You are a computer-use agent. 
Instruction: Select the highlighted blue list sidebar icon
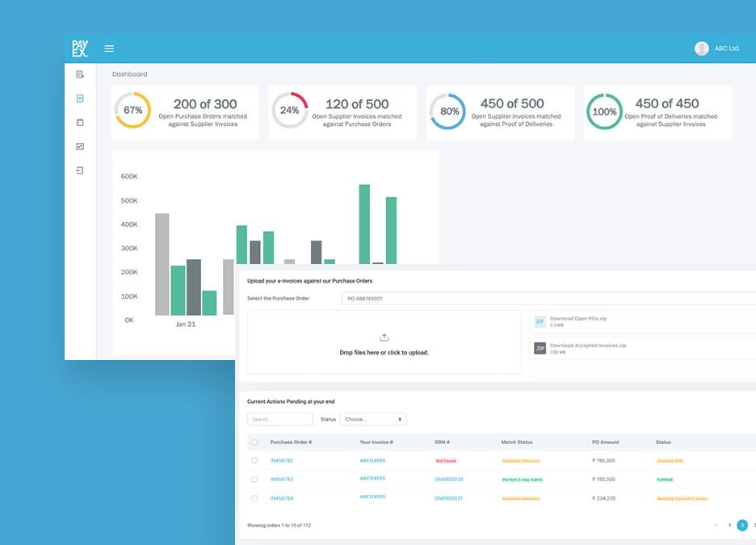coord(80,99)
